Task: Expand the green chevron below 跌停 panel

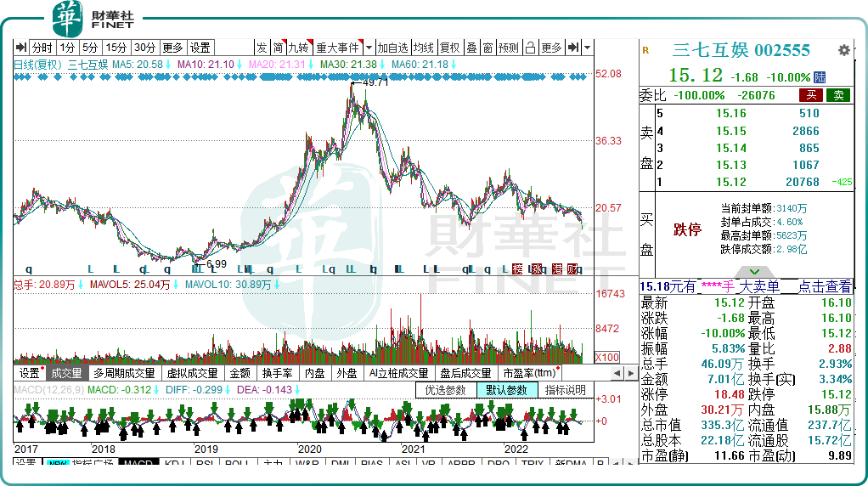Action: (754, 271)
